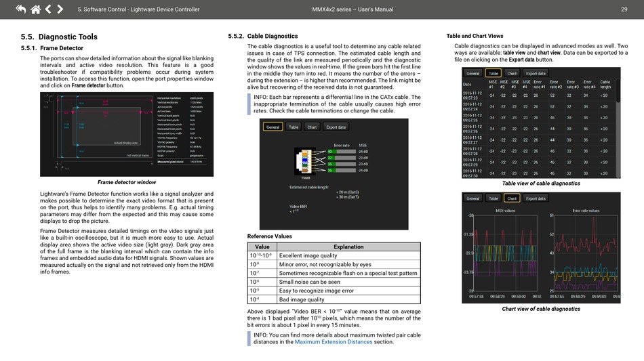This screenshot has height=361, width=644.
Task: Click 'Table view of cable diagnostics' caption
Action: (541, 184)
